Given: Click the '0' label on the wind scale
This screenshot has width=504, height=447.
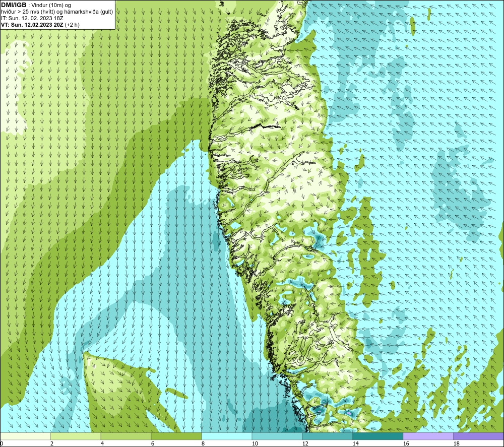Looking at the screenshot, I should 2,444.
